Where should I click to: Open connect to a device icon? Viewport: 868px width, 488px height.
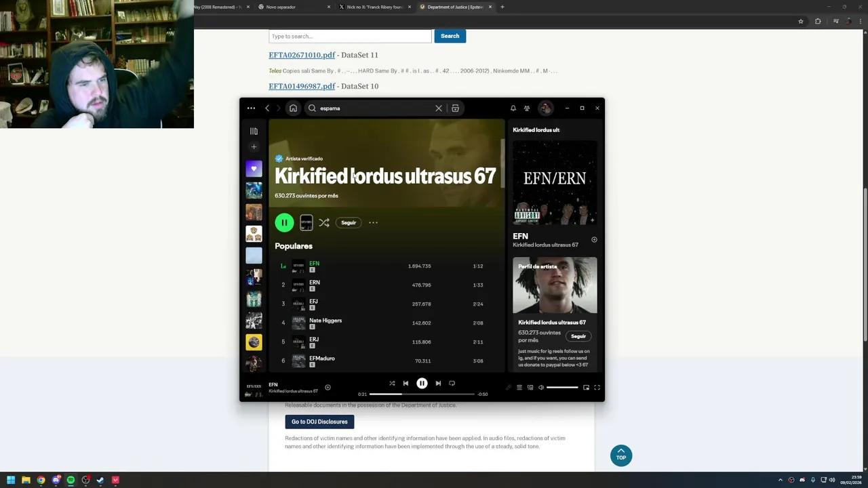coord(530,388)
